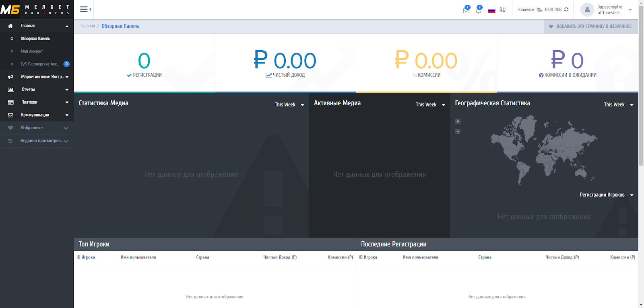Image resolution: width=644 pixels, height=308 pixels.
Task: Expand the Коммуникации submenu arrow
Action: coord(67,115)
